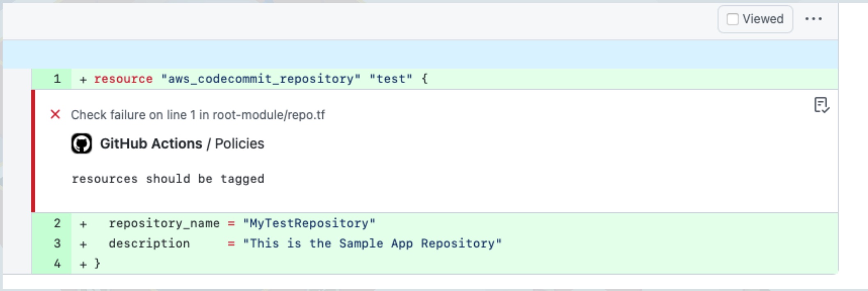The image size is (868, 291).
Task: Click the red "resource" keyword
Action: pyautogui.click(x=123, y=79)
